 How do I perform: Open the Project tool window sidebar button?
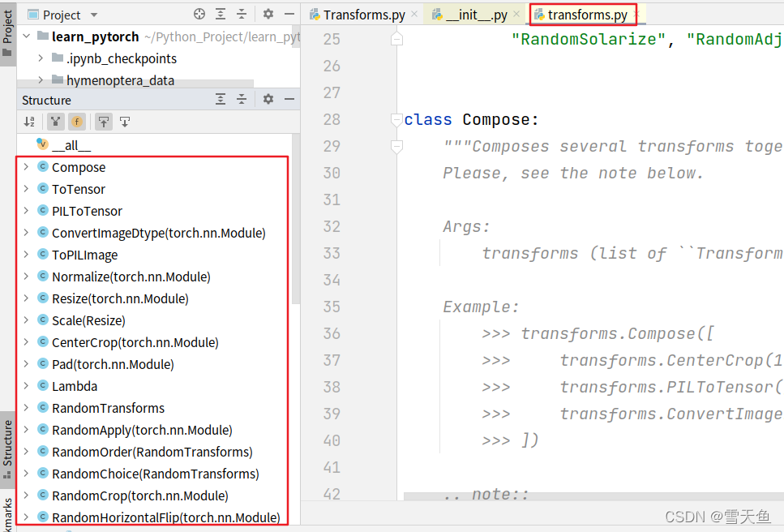pos(7,33)
